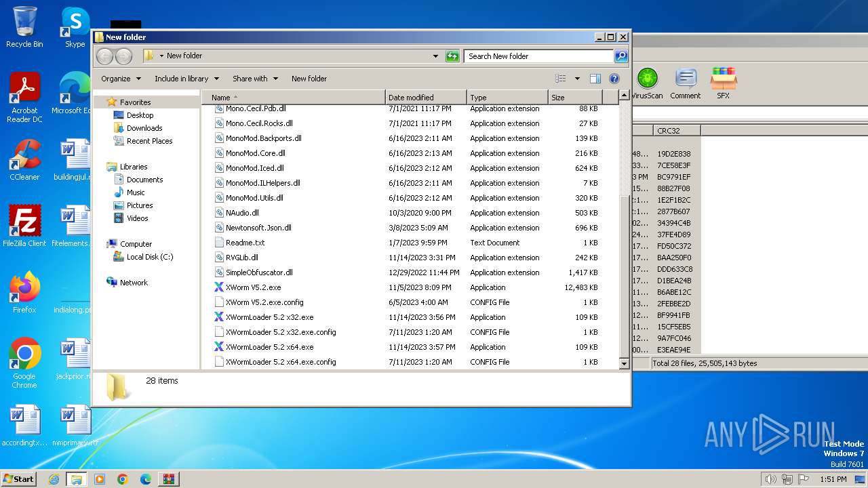Click WinRAR icon in taskbar
This screenshot has width=868, height=488.
pos(168,479)
